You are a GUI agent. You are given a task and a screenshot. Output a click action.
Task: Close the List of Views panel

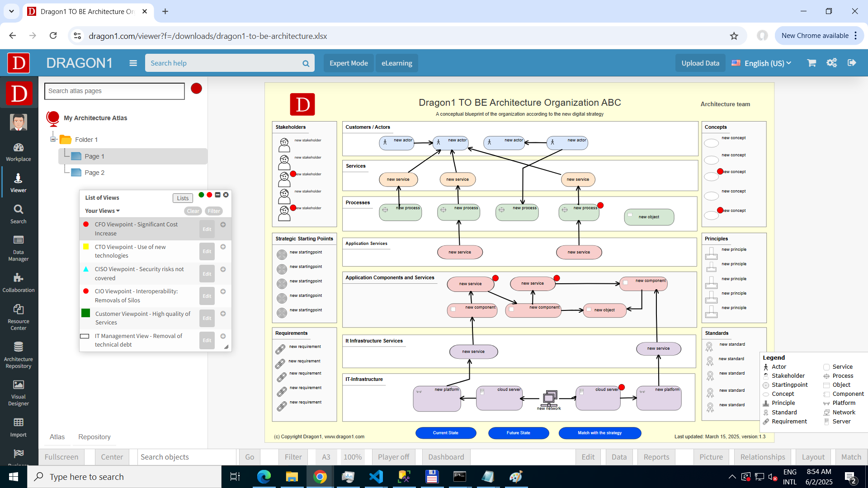[226, 195]
